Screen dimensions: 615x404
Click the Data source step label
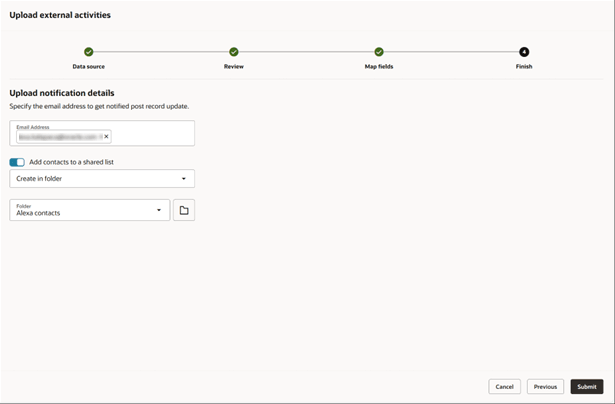click(x=89, y=67)
